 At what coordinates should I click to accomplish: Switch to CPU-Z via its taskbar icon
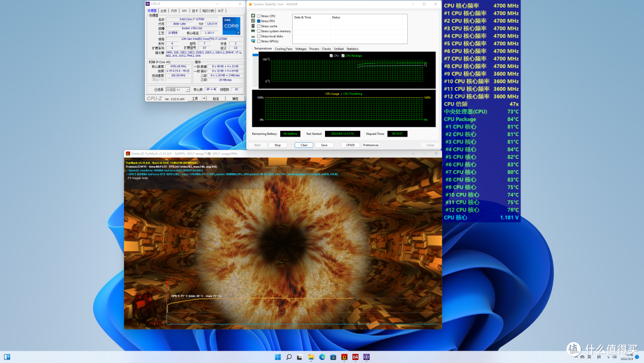(x=366, y=357)
